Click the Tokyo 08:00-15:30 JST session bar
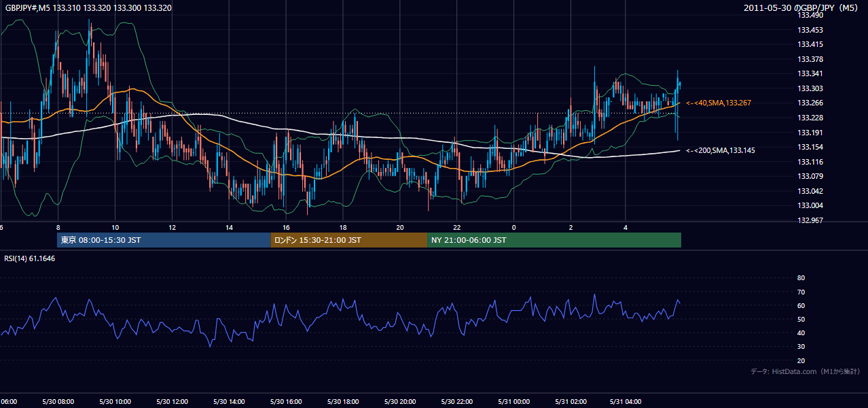The image size is (868, 408). (x=164, y=240)
